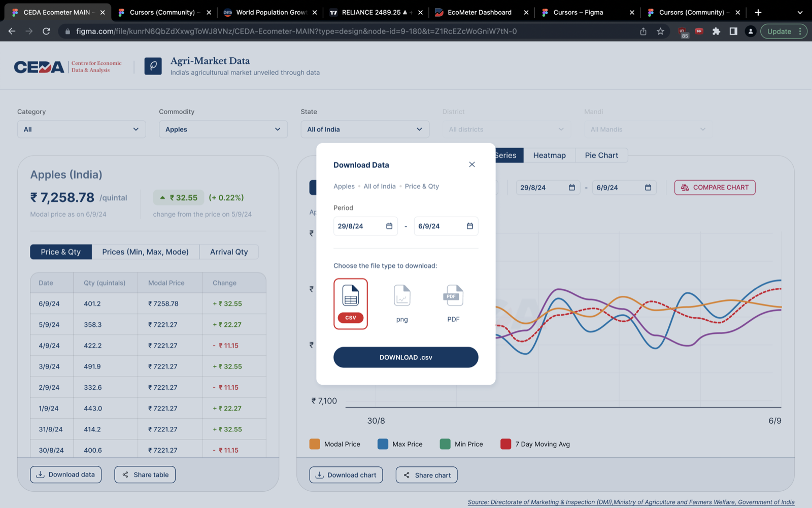Click the COMPARE CHART button
Image resolution: width=812 pixels, height=508 pixels.
pos(715,187)
